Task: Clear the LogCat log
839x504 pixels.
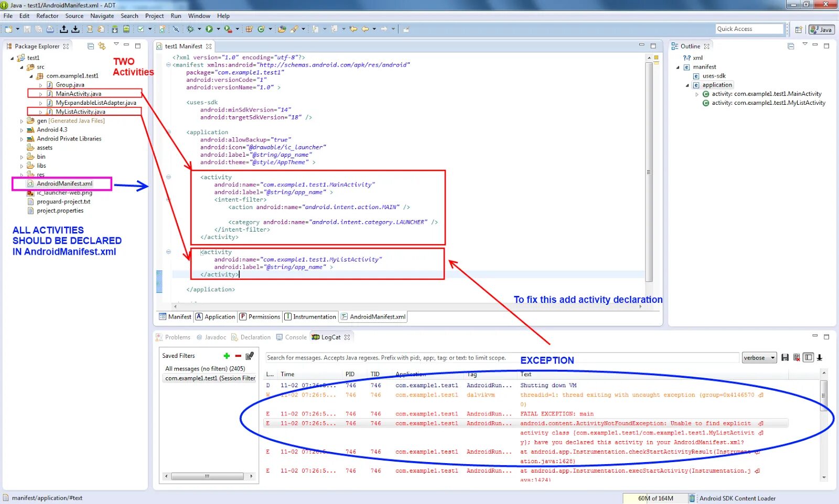Action: click(797, 357)
